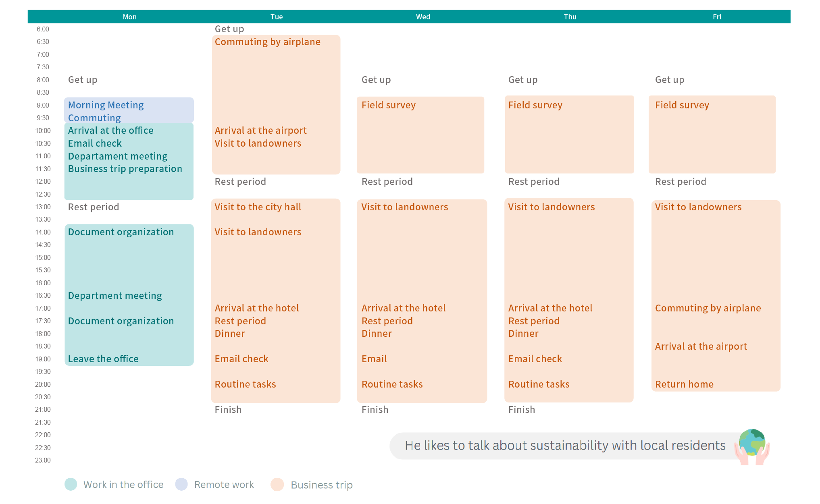Select the Wed column header
Image resolution: width=820 pixels, height=504 pixels.
(423, 17)
